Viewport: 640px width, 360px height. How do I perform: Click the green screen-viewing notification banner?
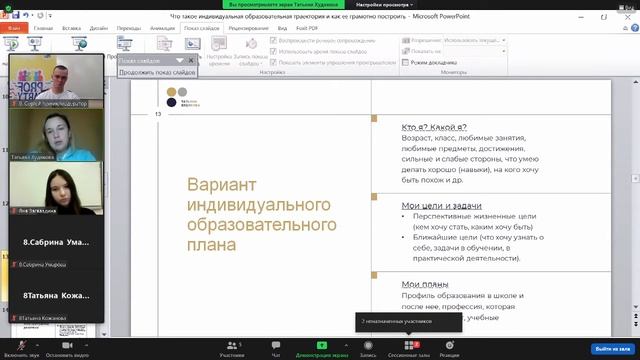pyautogui.click(x=283, y=5)
